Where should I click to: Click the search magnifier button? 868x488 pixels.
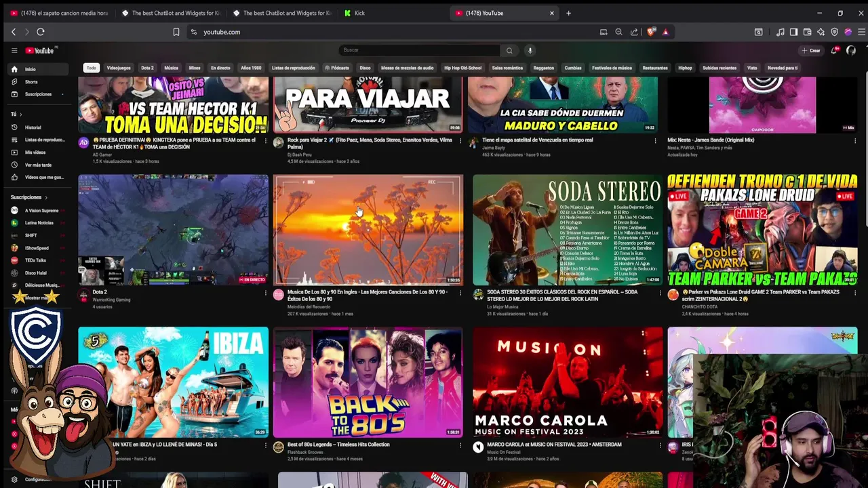pos(509,50)
